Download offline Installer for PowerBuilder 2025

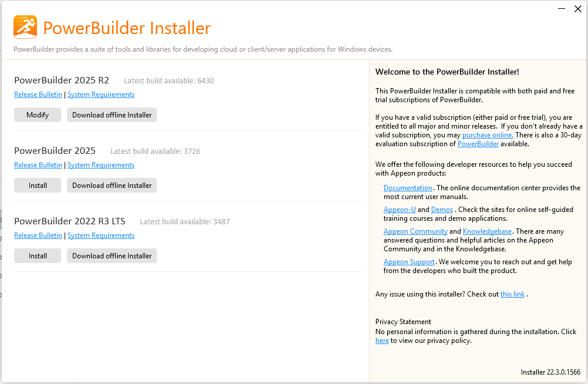(x=112, y=186)
